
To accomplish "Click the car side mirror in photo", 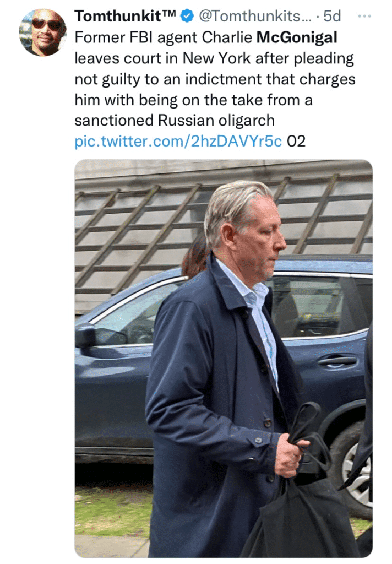I will click(86, 335).
